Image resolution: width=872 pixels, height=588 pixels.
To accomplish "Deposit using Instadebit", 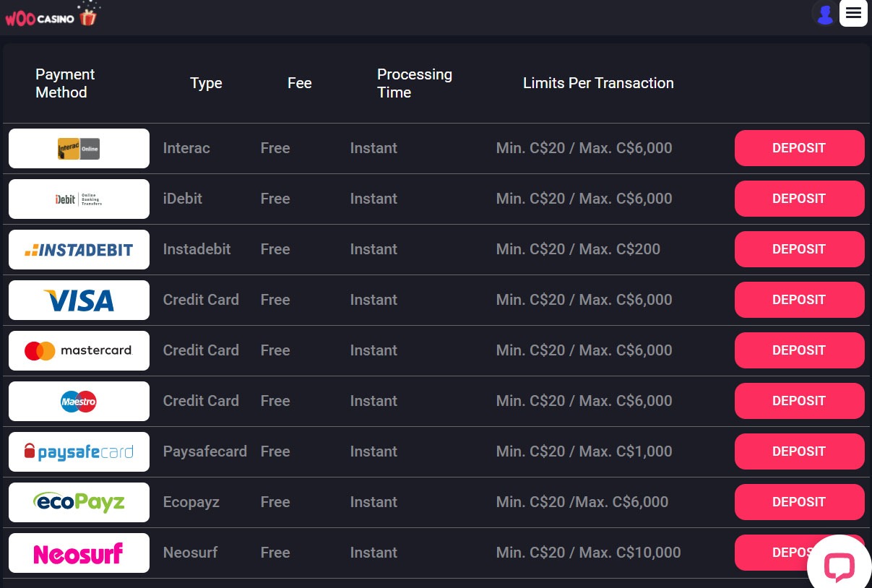I will [799, 249].
